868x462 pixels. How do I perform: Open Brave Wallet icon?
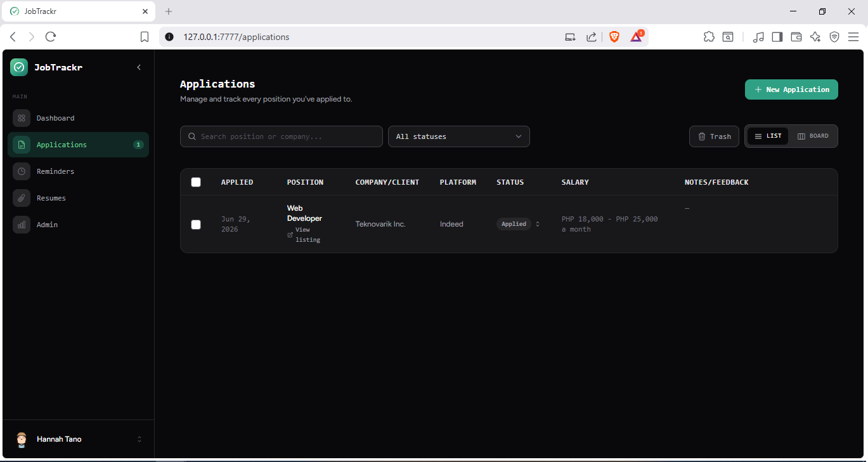(x=796, y=37)
